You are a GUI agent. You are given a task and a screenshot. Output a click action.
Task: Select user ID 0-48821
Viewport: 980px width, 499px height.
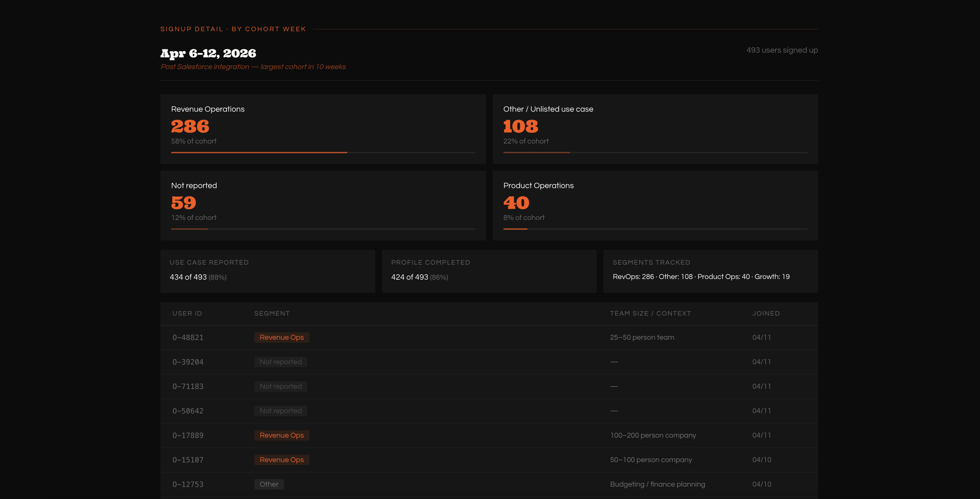click(188, 337)
